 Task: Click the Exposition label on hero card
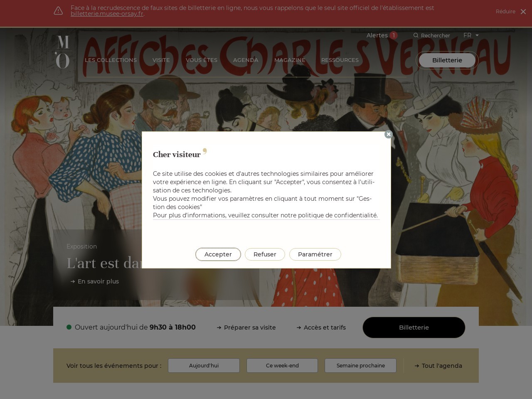(81, 246)
